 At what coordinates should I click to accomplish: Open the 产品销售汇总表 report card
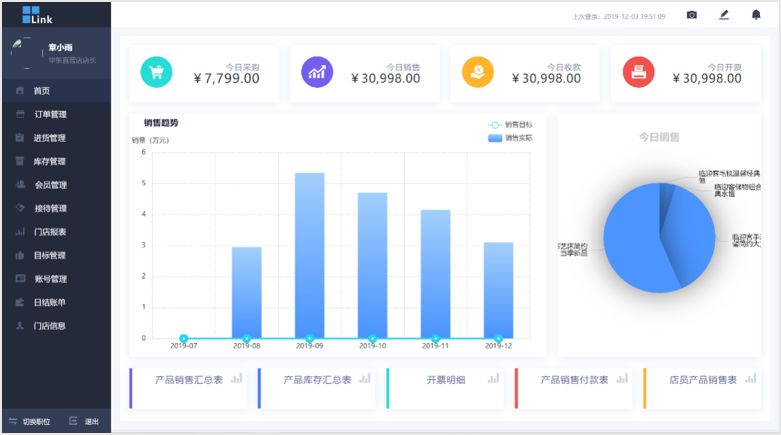[x=188, y=380]
